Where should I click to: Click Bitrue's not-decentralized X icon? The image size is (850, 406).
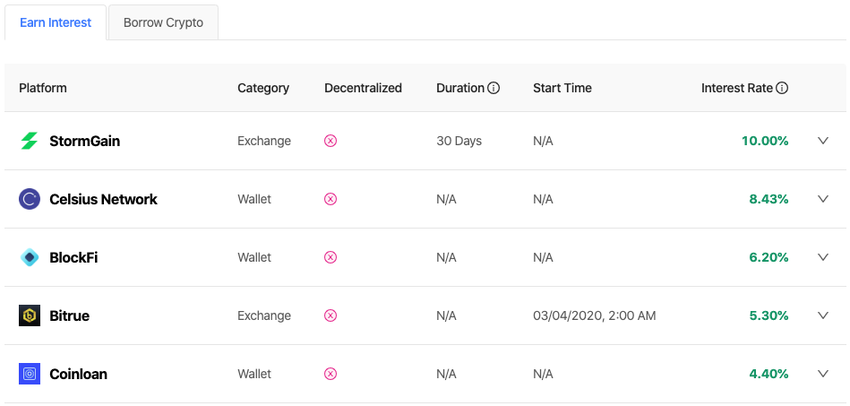click(x=331, y=316)
